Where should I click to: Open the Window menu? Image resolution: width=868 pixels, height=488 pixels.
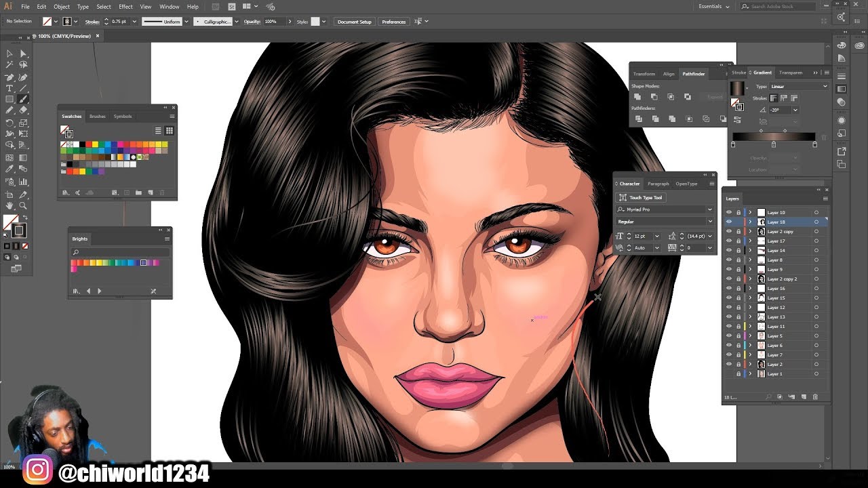click(170, 6)
